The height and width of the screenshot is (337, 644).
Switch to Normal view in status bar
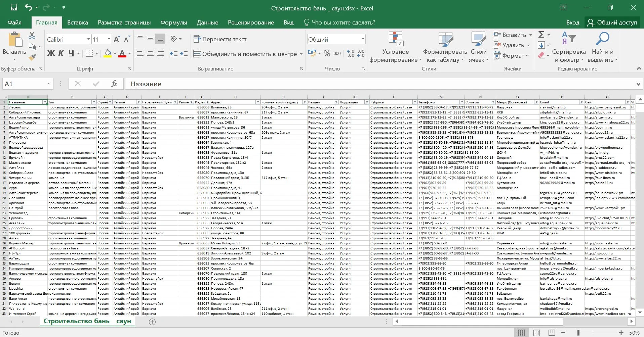pyautogui.click(x=521, y=333)
